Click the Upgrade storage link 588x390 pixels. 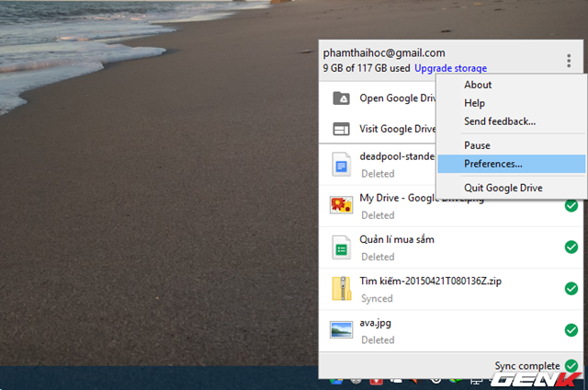point(450,69)
